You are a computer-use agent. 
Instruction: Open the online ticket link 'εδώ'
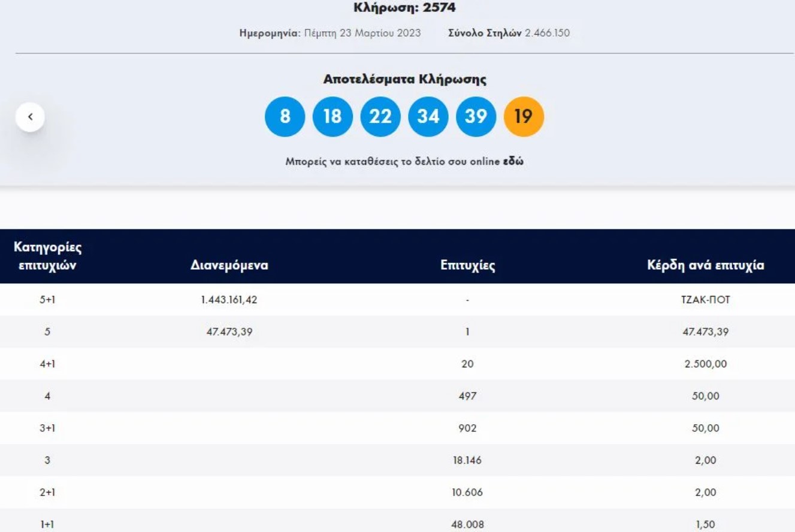tap(515, 161)
